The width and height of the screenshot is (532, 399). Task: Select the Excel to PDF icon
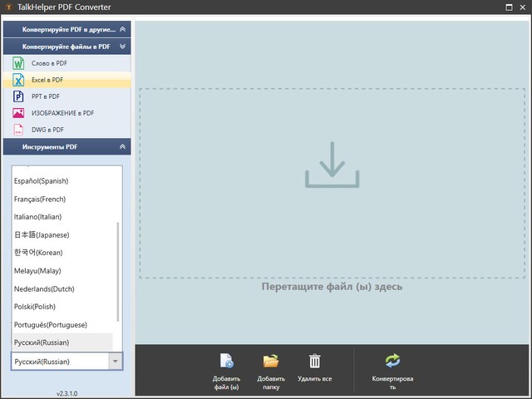click(19, 80)
